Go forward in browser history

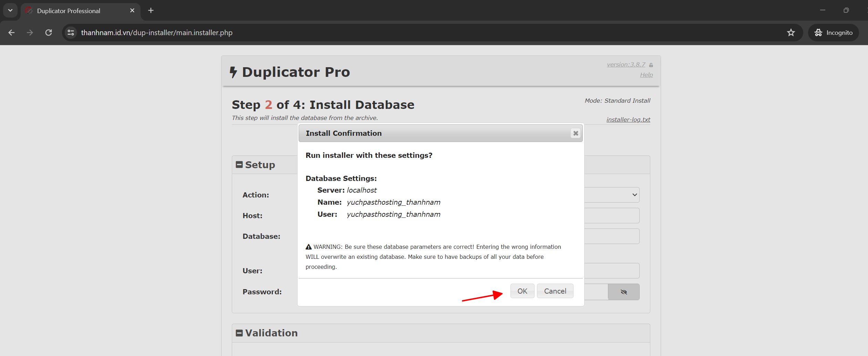pyautogui.click(x=30, y=33)
